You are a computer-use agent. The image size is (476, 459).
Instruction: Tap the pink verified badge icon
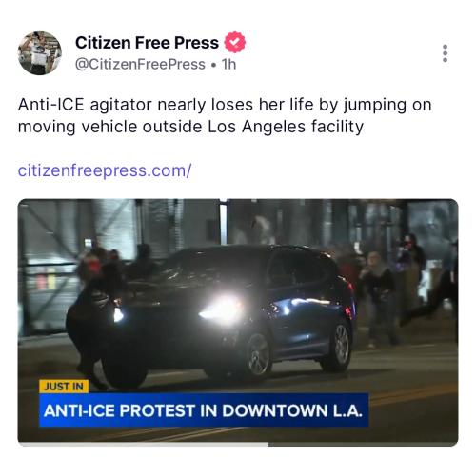pyautogui.click(x=235, y=42)
